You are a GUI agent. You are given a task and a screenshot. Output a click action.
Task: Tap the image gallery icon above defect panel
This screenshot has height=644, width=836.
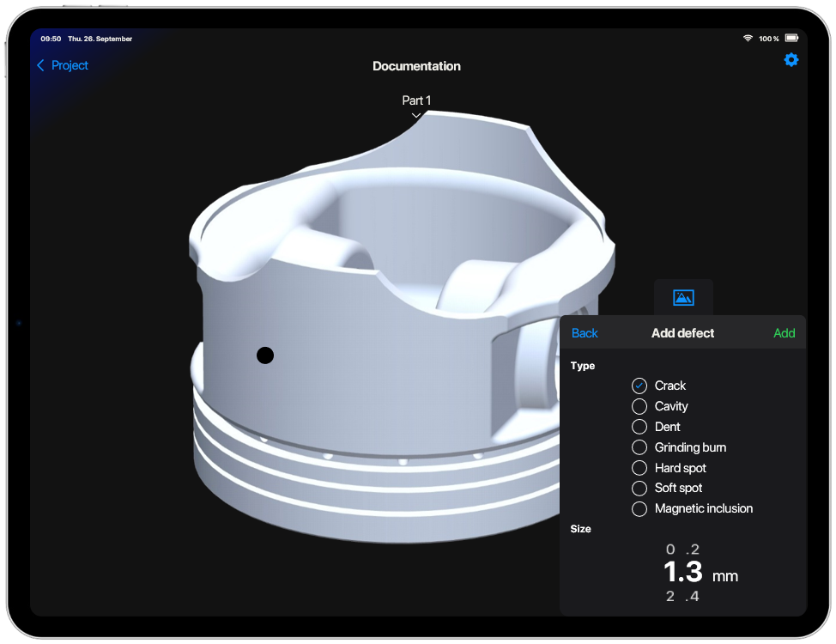[683, 297]
